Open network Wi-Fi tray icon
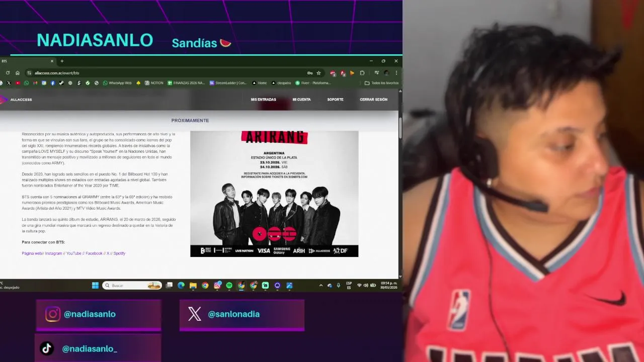This screenshot has height=362, width=644. click(x=359, y=286)
